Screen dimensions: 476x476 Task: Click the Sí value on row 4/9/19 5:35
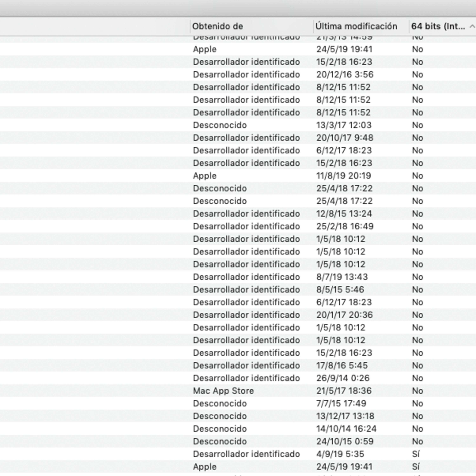coord(416,454)
